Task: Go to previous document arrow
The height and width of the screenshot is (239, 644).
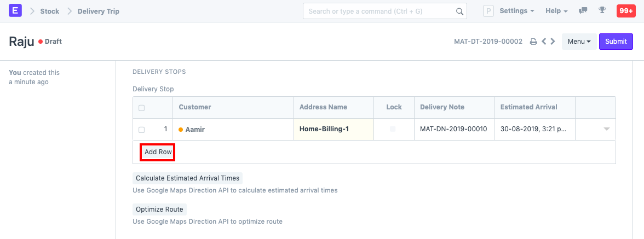Action: (544, 42)
